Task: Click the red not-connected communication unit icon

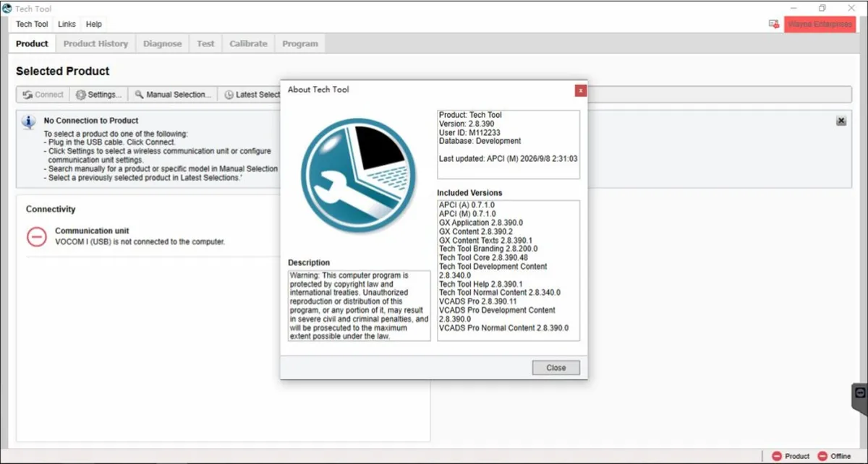Action: tap(37, 236)
